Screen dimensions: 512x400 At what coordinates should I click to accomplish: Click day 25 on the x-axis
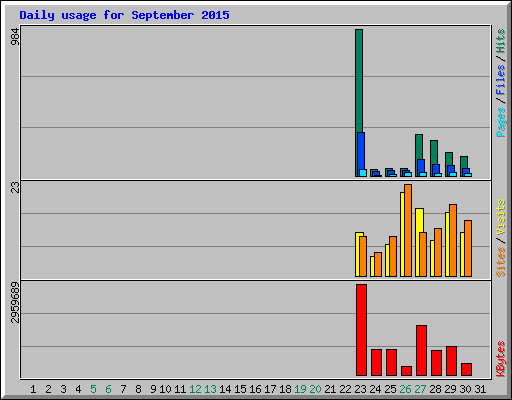390,389
